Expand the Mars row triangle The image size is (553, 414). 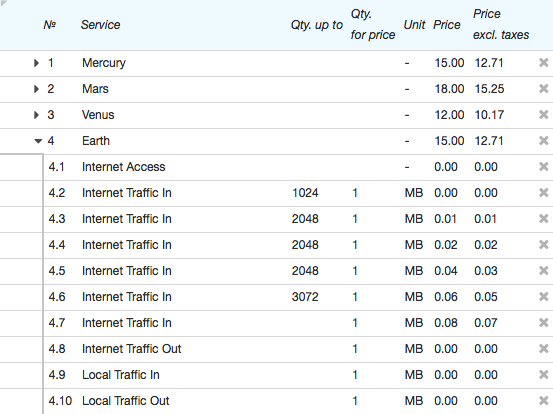tap(36, 89)
